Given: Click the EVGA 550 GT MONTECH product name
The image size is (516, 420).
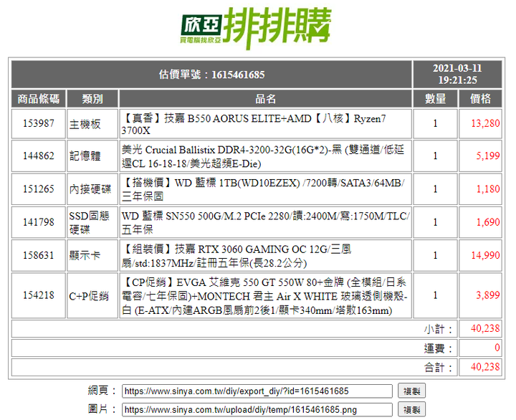Looking at the screenshot, I should 264,296.
